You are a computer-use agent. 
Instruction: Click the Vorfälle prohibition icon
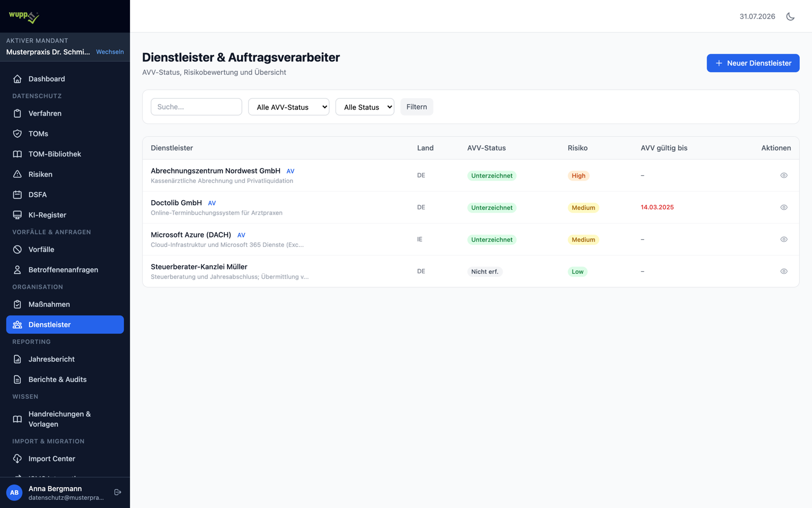click(x=17, y=249)
